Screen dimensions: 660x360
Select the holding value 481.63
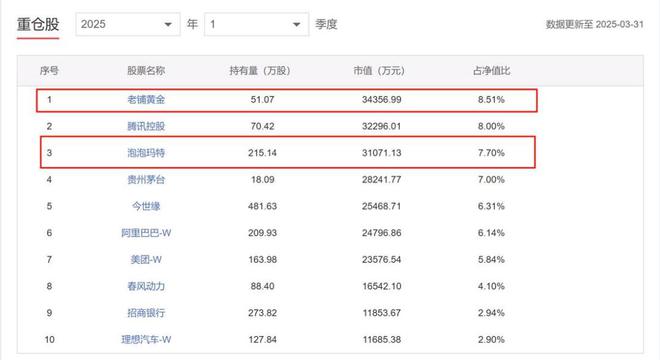(262, 206)
